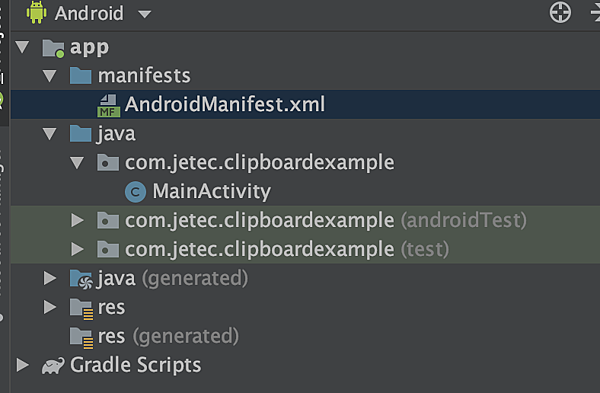
Task: Click the locate target crosshair icon
Action: coord(560,13)
